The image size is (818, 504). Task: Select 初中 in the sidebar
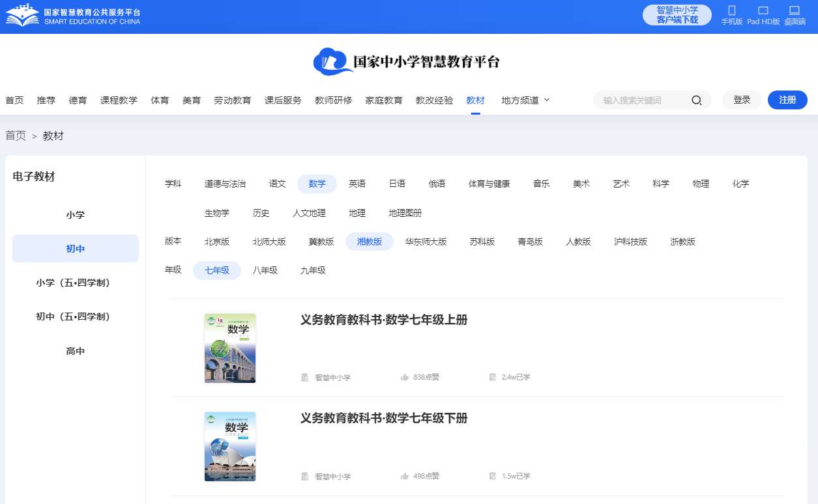(x=76, y=249)
